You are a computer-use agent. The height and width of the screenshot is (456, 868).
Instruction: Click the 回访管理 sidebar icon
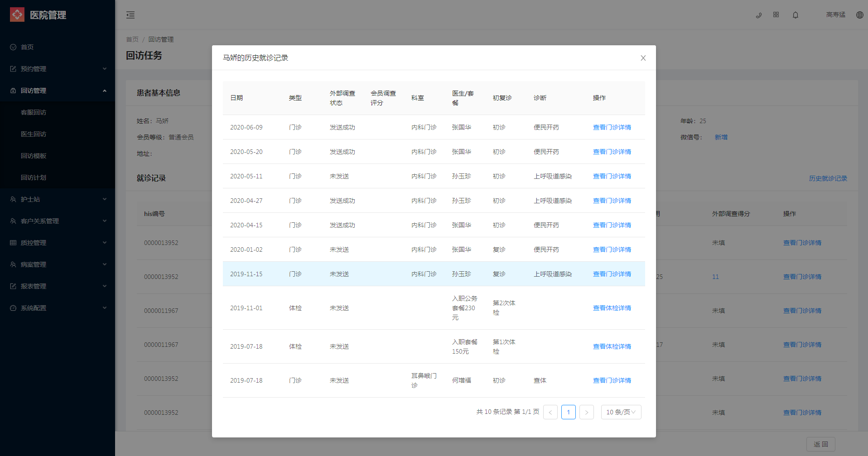click(13, 91)
